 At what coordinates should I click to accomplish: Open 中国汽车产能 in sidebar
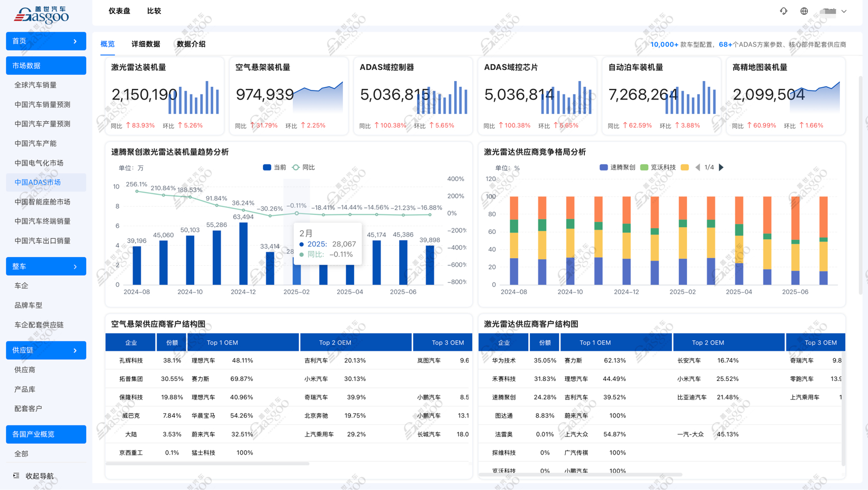35,143
